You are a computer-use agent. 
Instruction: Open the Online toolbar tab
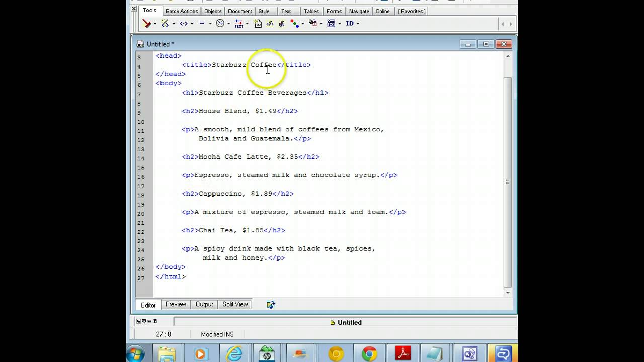(382, 11)
